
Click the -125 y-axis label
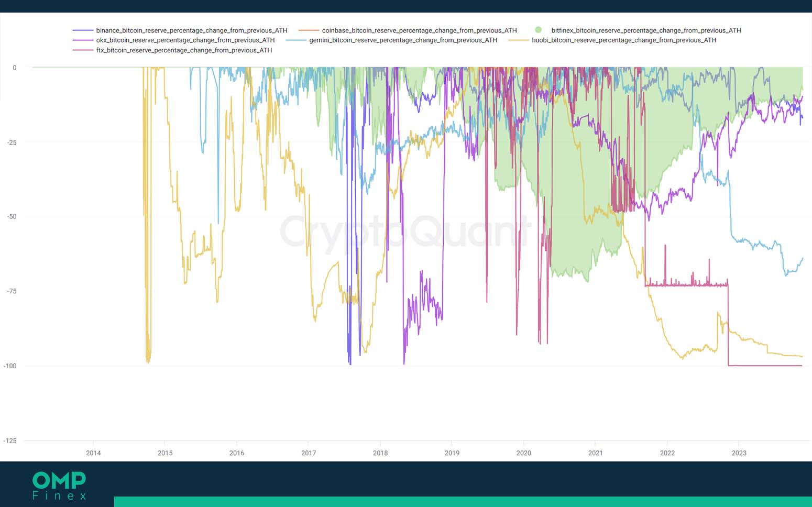point(10,441)
